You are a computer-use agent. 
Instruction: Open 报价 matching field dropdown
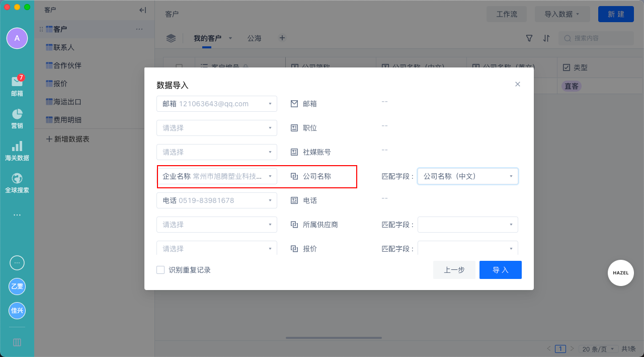468,248
